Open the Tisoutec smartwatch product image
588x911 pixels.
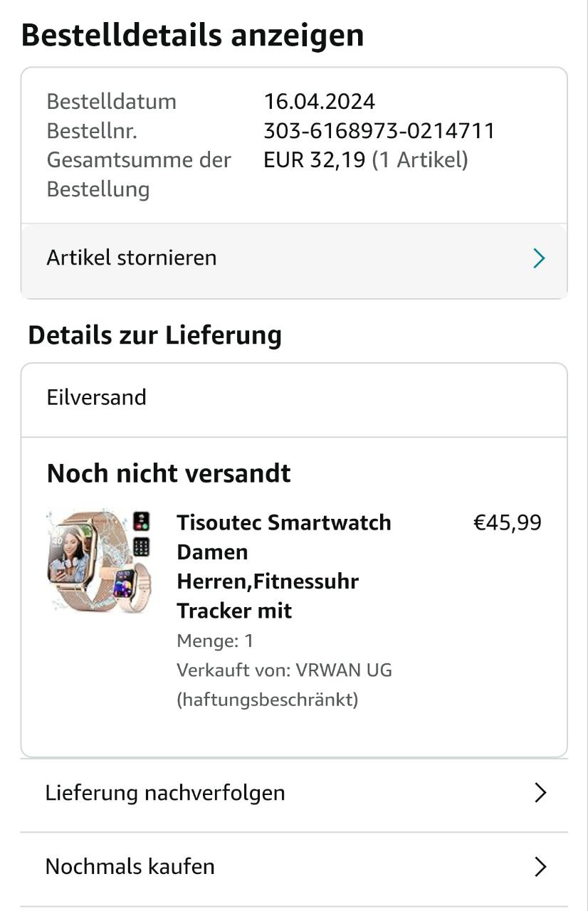(99, 561)
